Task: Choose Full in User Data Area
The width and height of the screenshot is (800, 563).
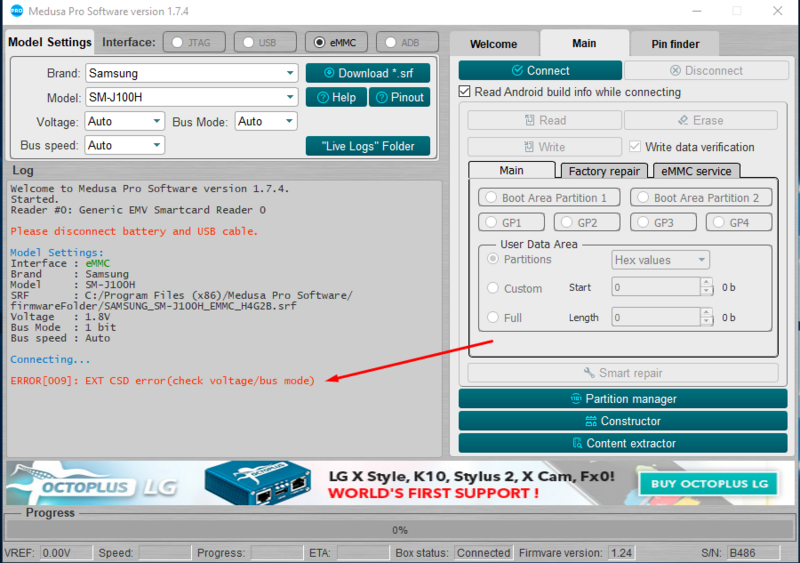Action: 492,317
